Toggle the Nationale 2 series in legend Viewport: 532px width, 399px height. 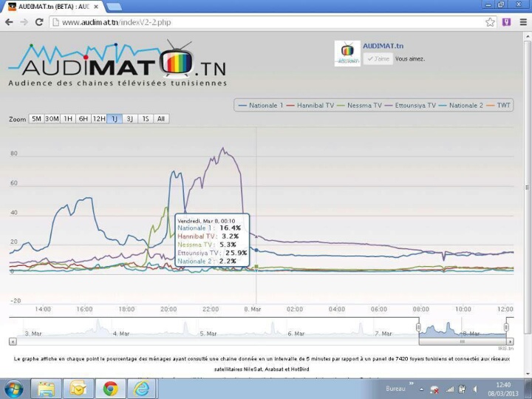click(x=461, y=106)
